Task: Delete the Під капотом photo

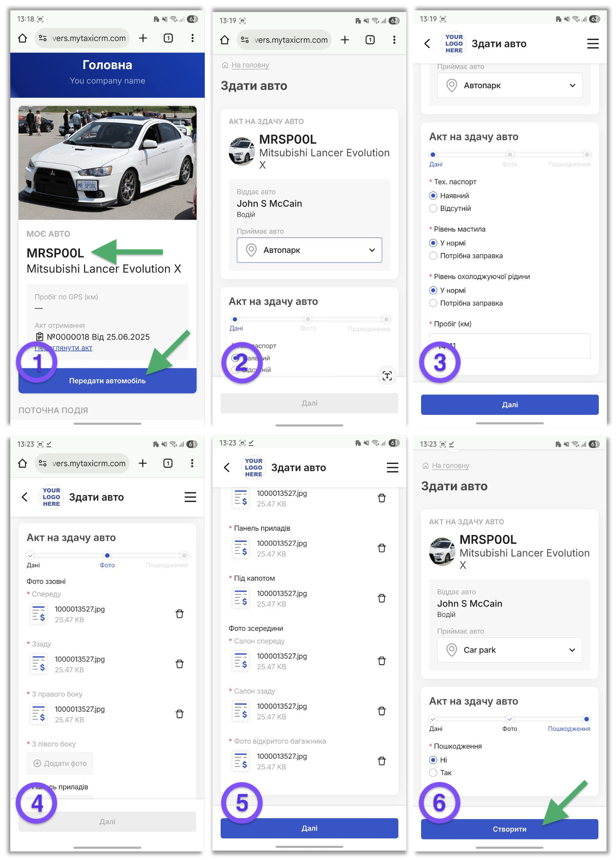Action: [382, 598]
